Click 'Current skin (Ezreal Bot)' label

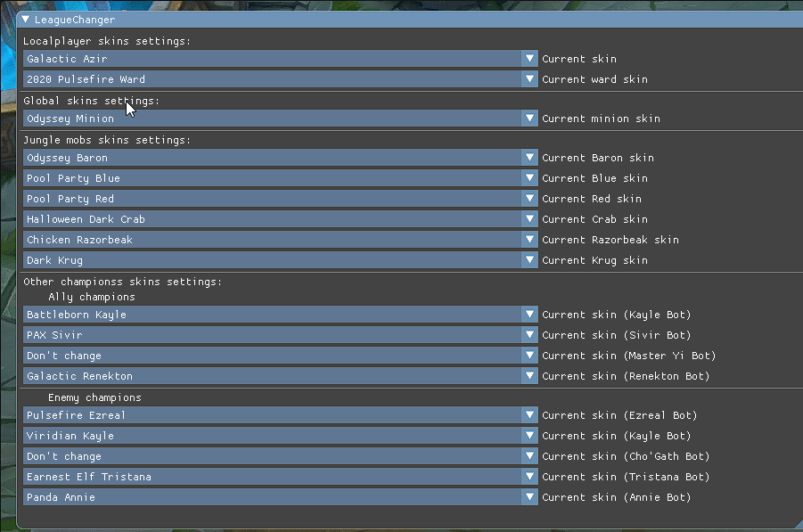pos(619,416)
